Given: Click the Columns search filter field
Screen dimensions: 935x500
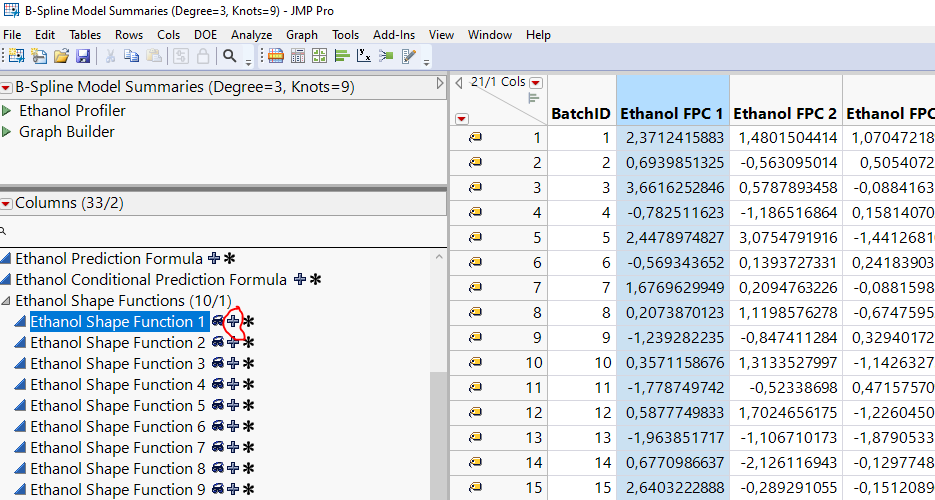Looking at the screenshot, I should [x=223, y=232].
